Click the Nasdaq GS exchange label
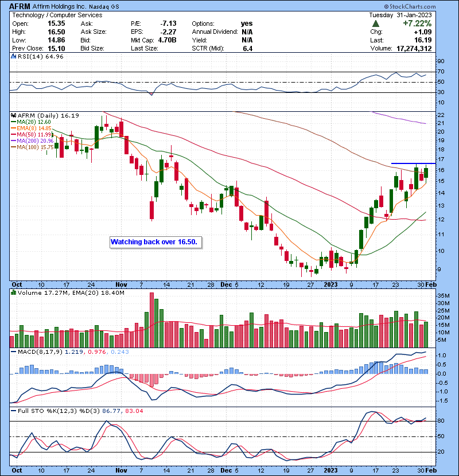 [104, 6]
